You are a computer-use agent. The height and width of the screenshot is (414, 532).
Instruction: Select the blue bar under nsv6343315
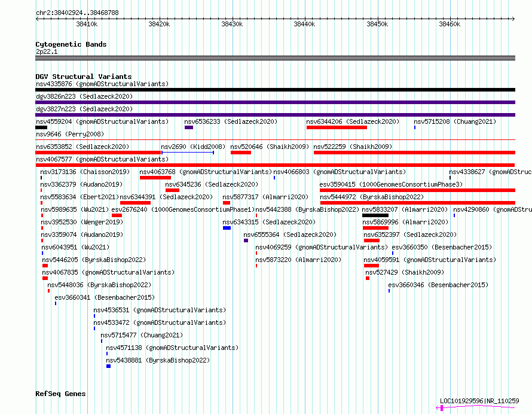tap(227, 228)
